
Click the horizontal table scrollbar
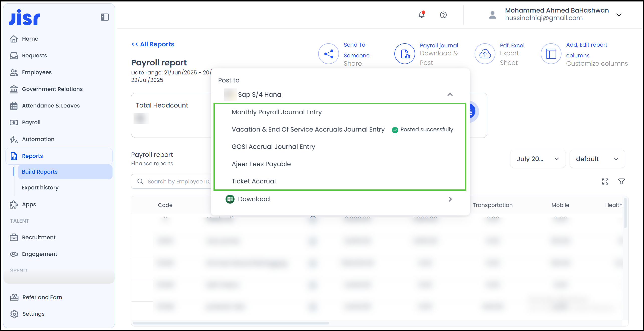pyautogui.click(x=231, y=323)
